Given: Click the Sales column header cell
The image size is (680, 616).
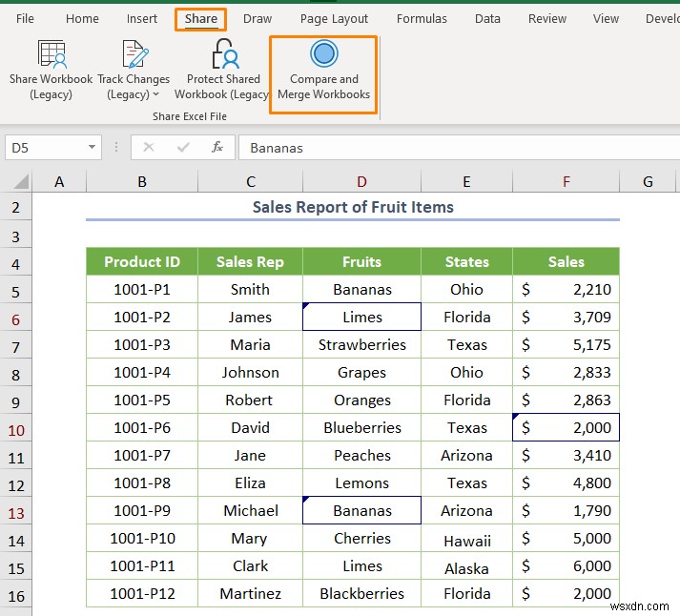Looking at the screenshot, I should (x=566, y=262).
